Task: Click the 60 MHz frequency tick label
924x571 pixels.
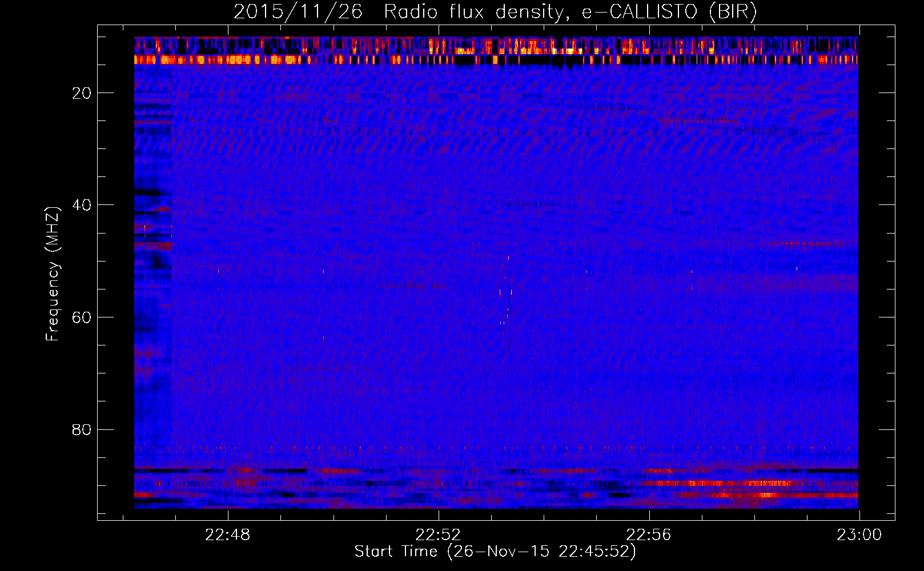Action: click(x=82, y=317)
